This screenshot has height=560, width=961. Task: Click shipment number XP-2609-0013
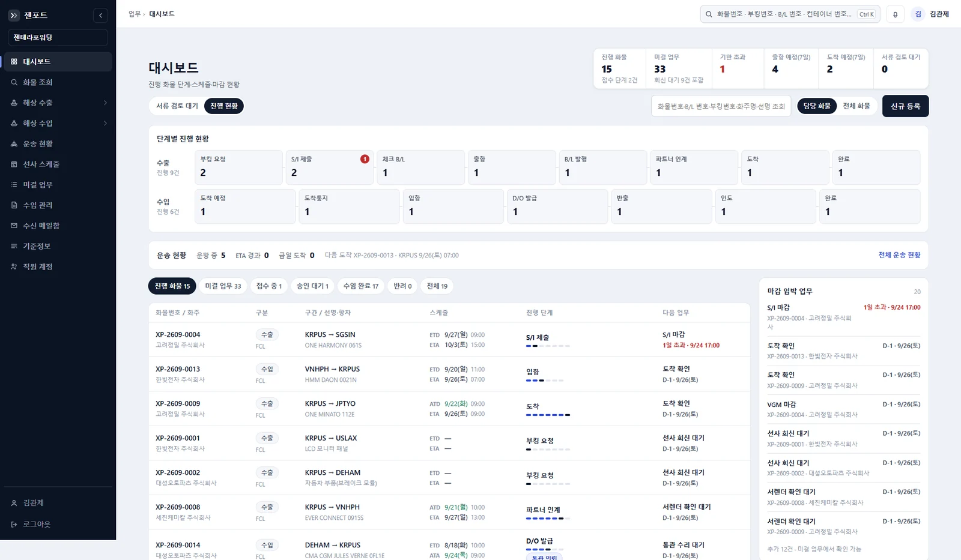[x=178, y=369]
